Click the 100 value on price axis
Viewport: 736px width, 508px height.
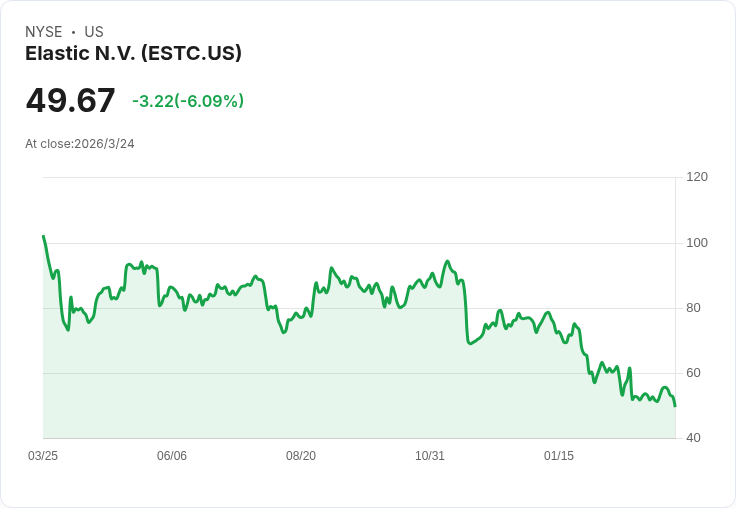697,243
